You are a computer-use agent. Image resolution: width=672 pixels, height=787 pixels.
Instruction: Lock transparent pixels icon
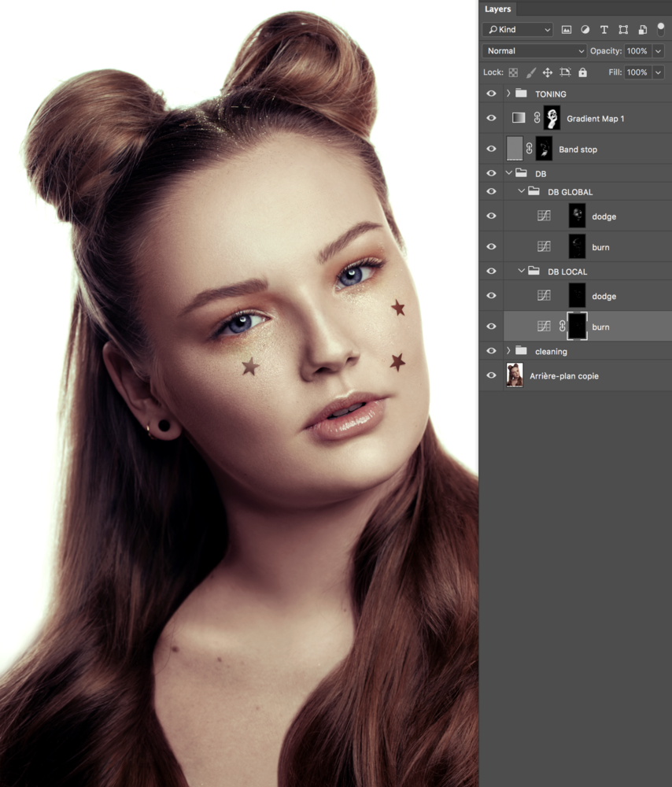pos(513,72)
